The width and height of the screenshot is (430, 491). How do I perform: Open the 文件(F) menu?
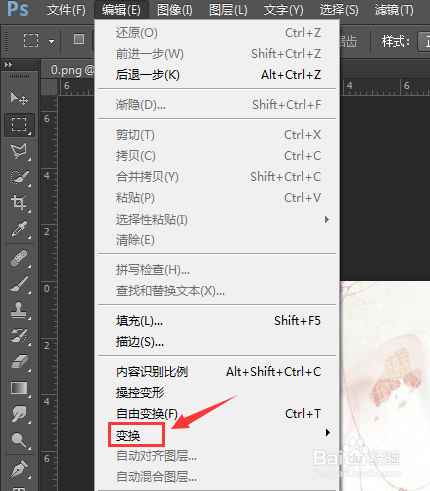tap(66, 10)
